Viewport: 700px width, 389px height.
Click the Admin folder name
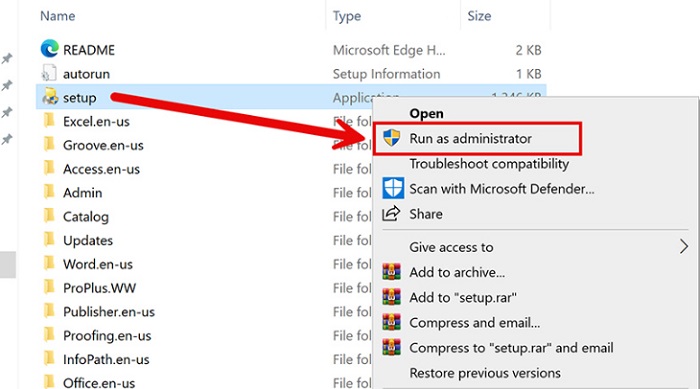point(83,192)
